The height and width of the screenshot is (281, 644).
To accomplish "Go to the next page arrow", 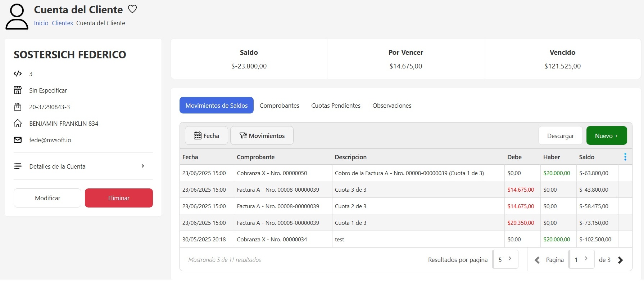I will [x=620, y=260].
